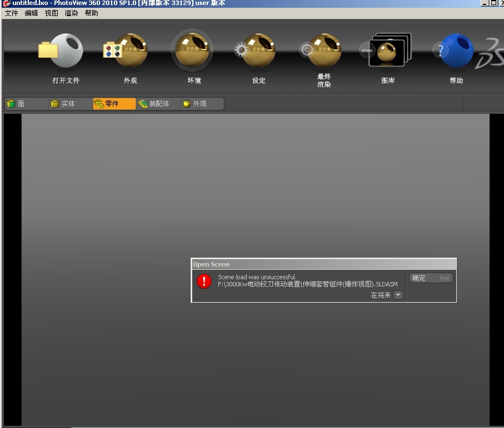504x428 pixels.
Task: Select the 装配体 (Assembly) selection mode
Action: [x=158, y=104]
